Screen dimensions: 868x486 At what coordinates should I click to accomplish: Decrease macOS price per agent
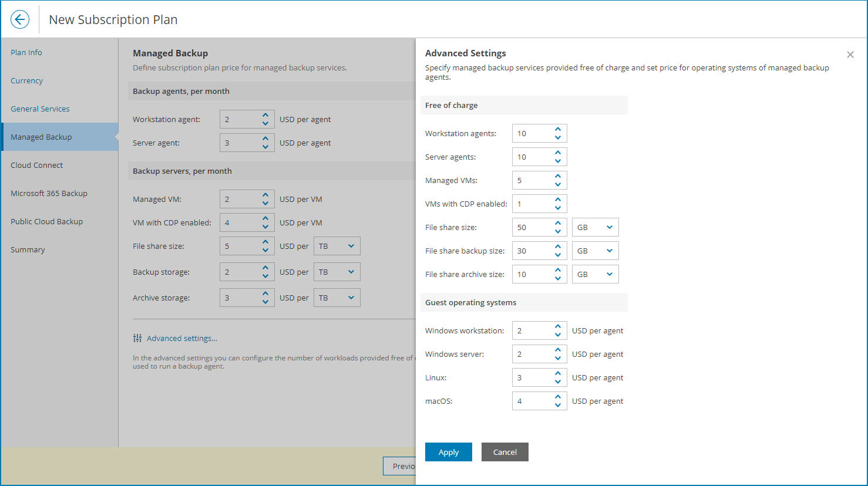(x=558, y=405)
